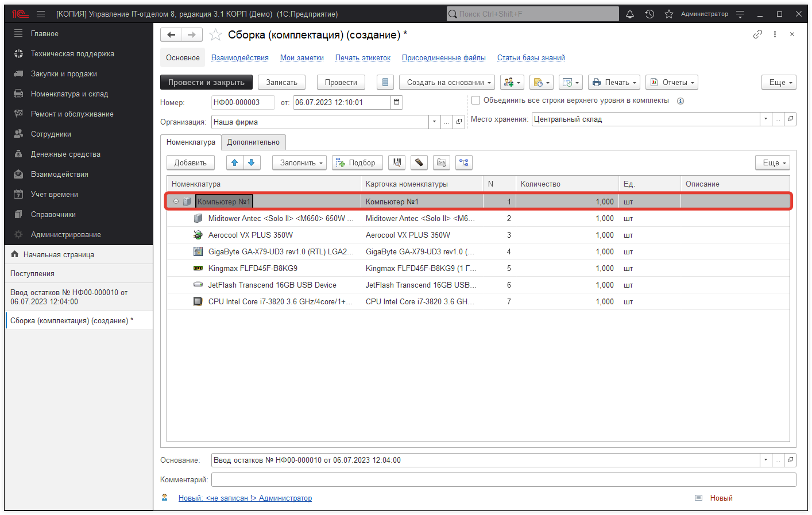Click the Провести и закрыть button
Image resolution: width=812 pixels, height=515 pixels.
[x=206, y=82]
